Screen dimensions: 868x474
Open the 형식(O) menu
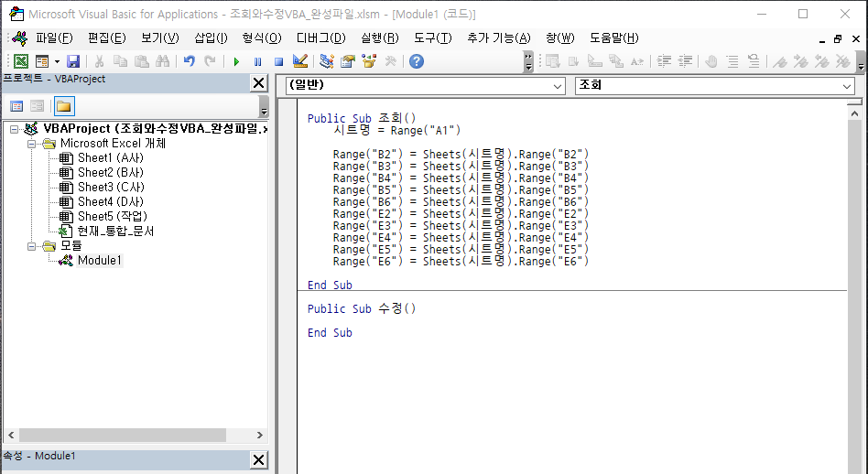point(262,38)
